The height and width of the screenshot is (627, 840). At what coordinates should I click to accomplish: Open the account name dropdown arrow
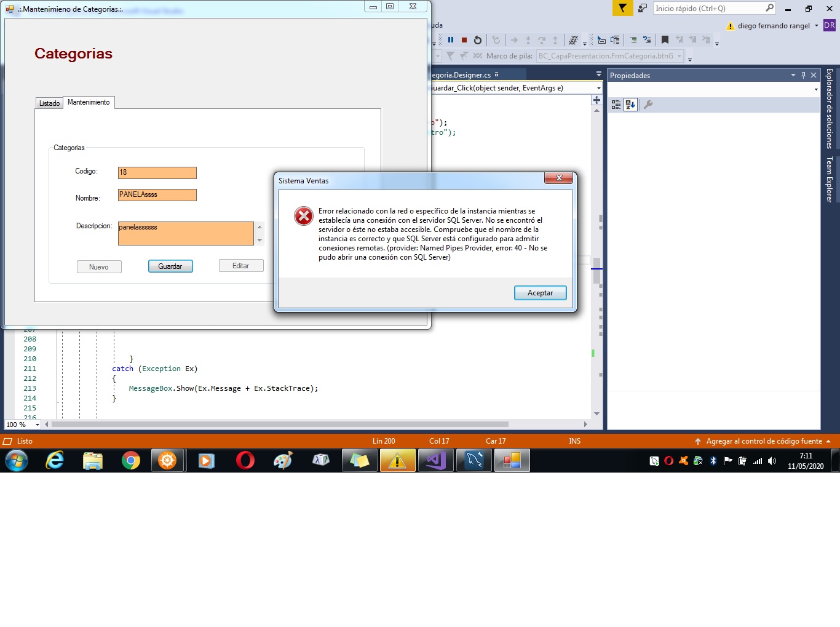click(817, 26)
